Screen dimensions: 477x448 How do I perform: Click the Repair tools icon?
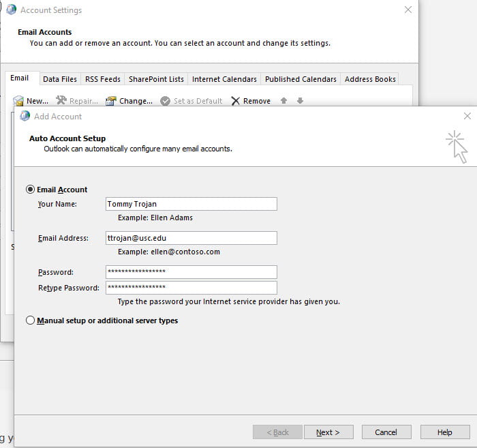(61, 101)
